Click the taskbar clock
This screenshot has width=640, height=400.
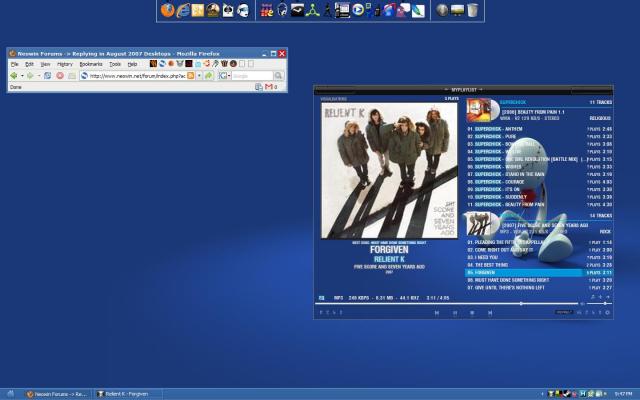point(623,394)
